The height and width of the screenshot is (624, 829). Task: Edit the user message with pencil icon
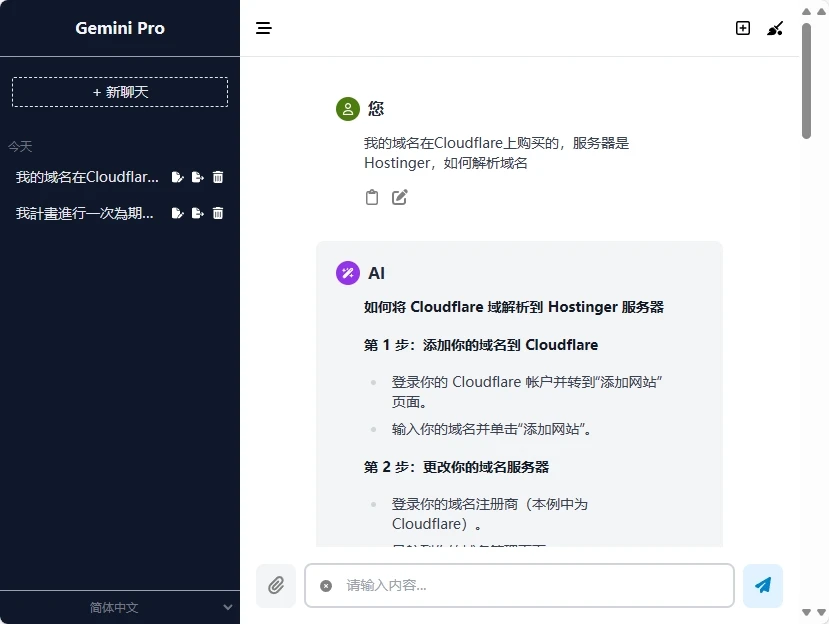tap(400, 197)
